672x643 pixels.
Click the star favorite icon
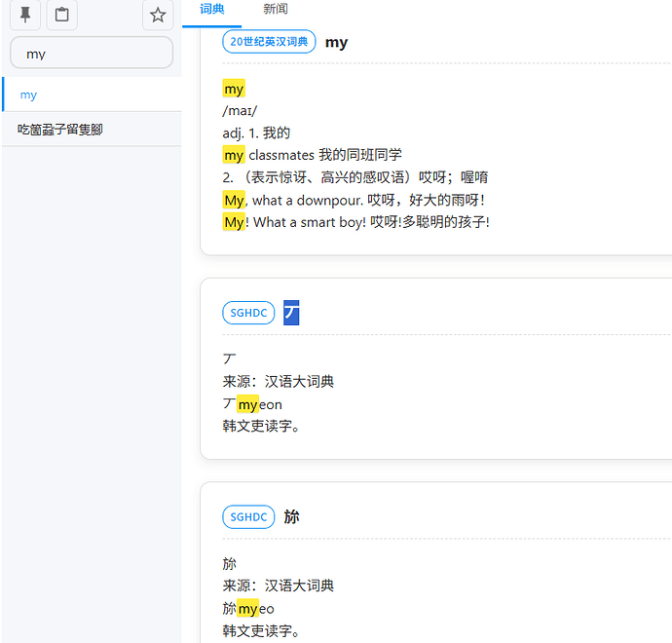pyautogui.click(x=158, y=15)
